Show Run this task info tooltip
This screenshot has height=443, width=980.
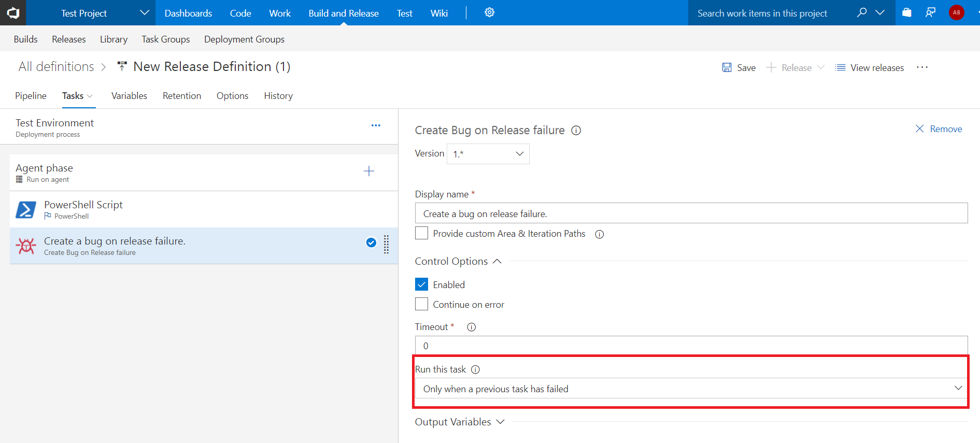(475, 369)
